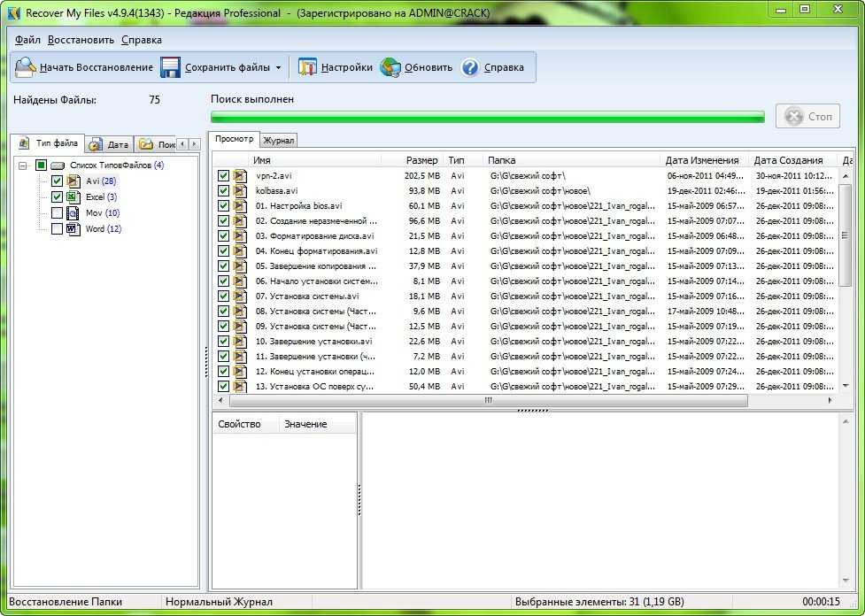
Task: Click the app icon in the title bar
Action: [13, 12]
